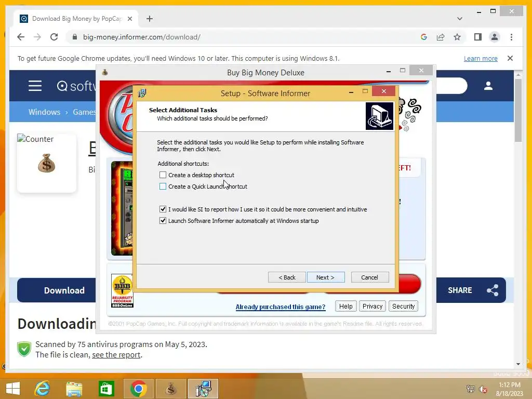
Task: Open a new tab in Chrome
Action: point(150,19)
